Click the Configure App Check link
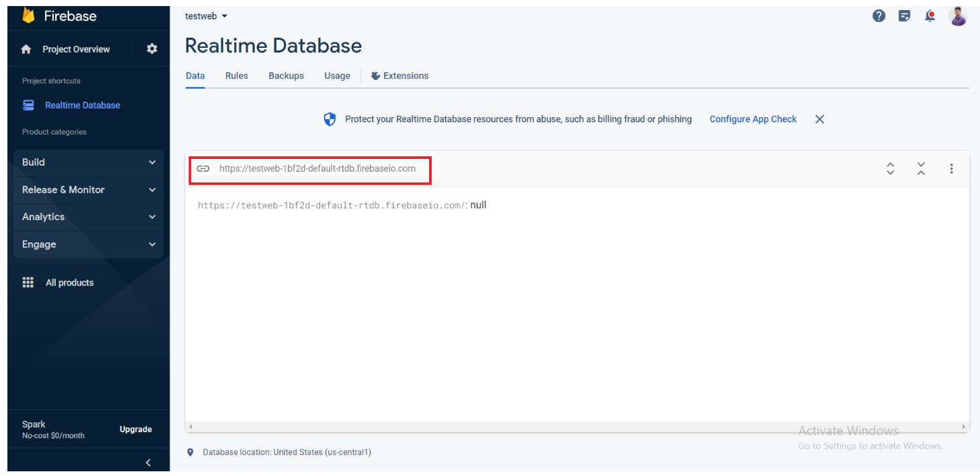980x476 pixels. click(x=753, y=119)
